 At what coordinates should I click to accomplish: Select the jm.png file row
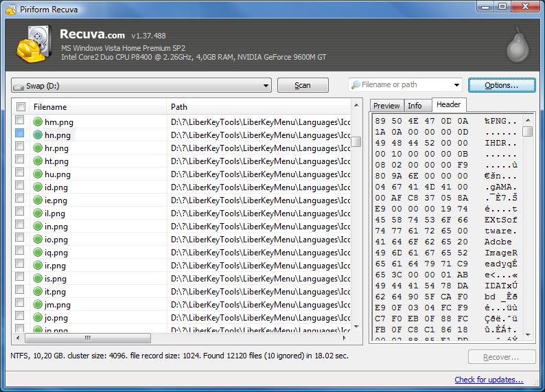pos(181,304)
